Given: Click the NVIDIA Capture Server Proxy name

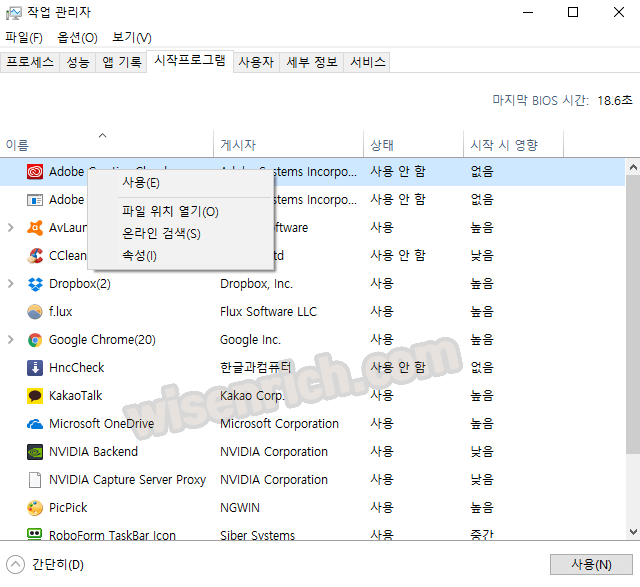Looking at the screenshot, I should point(127,480).
